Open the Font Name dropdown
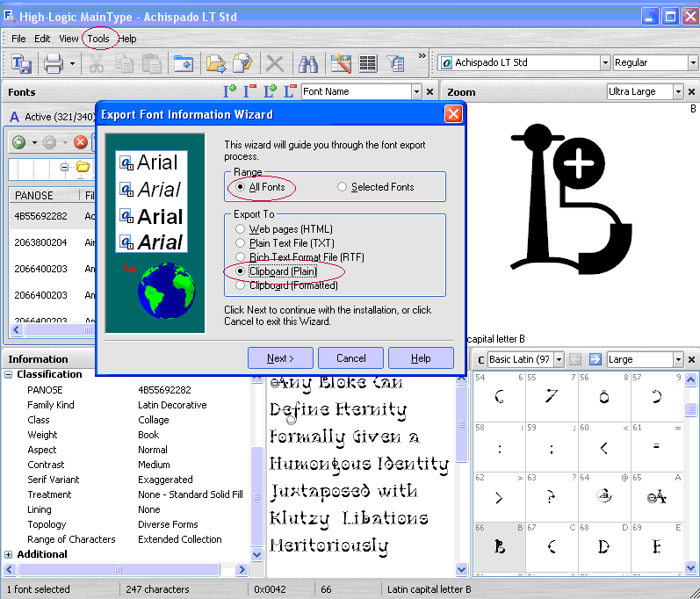700x599 pixels. (416, 92)
